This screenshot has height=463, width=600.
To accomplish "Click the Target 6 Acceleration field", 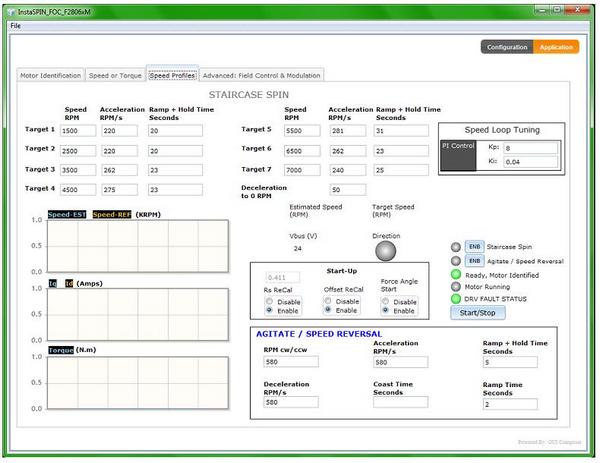I will point(348,151).
